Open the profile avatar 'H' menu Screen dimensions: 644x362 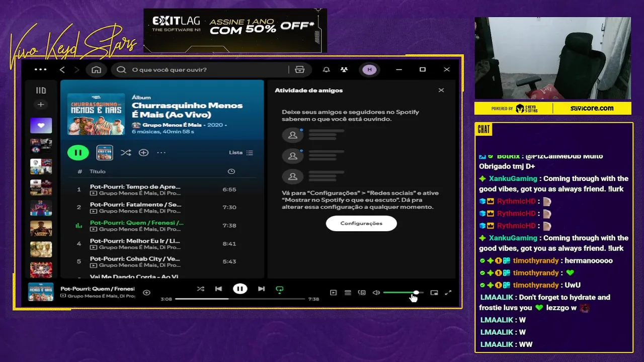click(x=369, y=69)
